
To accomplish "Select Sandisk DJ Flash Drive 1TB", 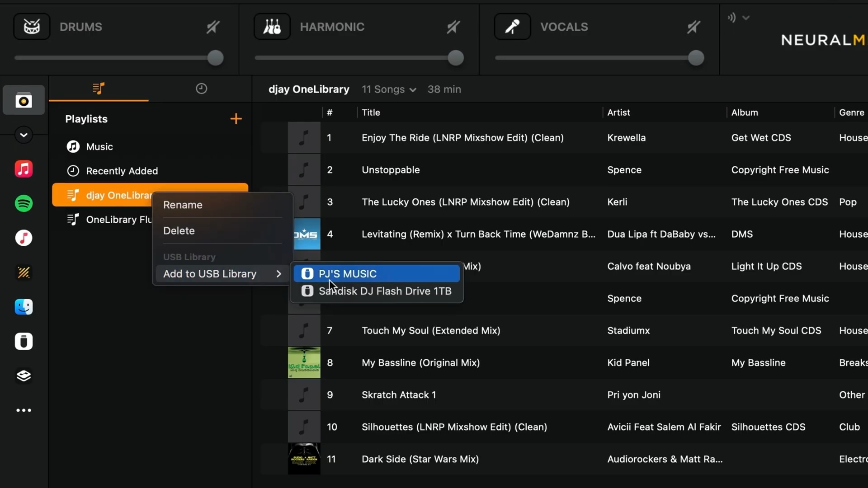I will pos(384,291).
